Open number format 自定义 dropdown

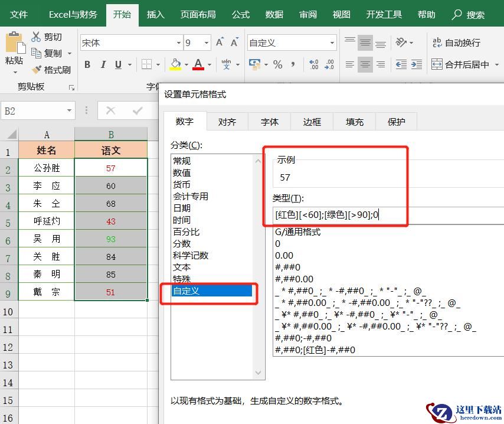coord(332,43)
